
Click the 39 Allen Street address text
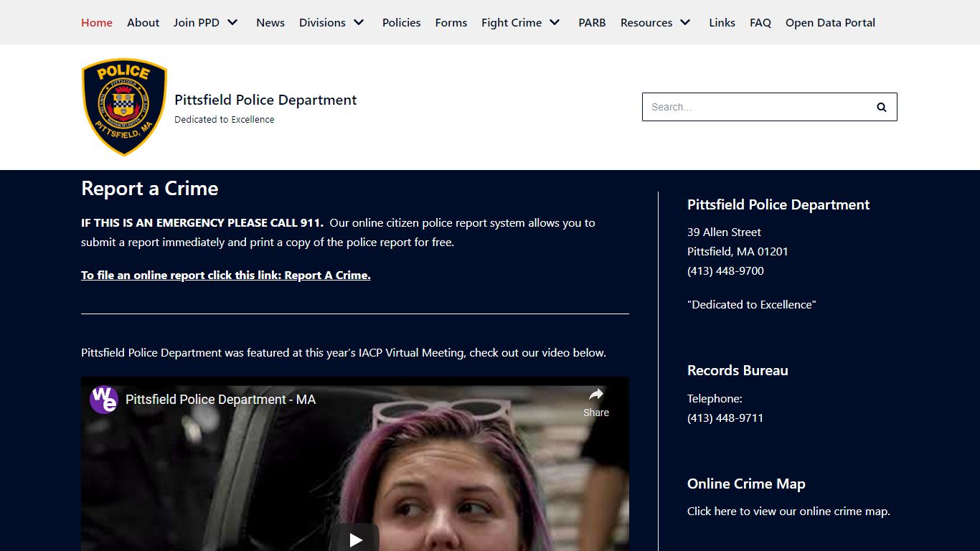724,232
